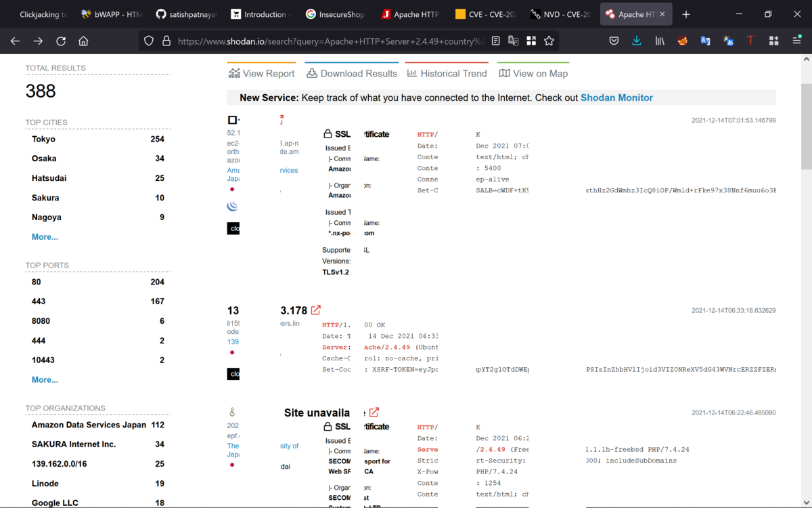
Task: Go back to the previous page
Action: pos(15,41)
